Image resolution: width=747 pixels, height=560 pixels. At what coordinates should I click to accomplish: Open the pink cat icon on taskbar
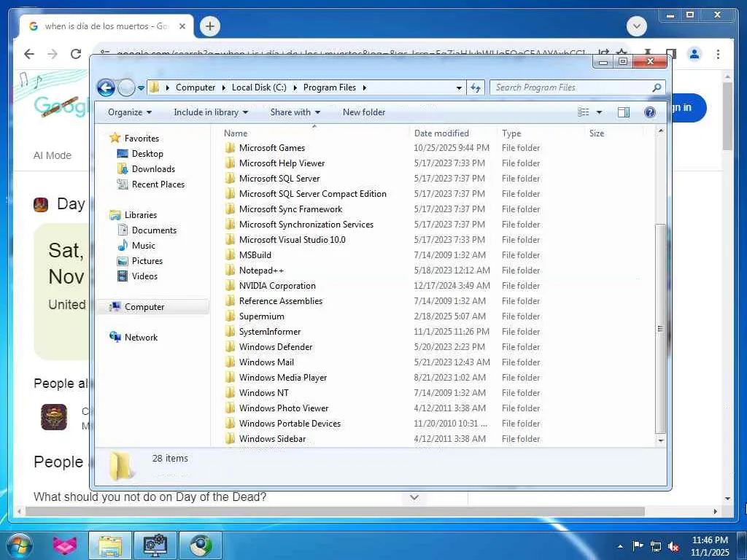tap(65, 545)
